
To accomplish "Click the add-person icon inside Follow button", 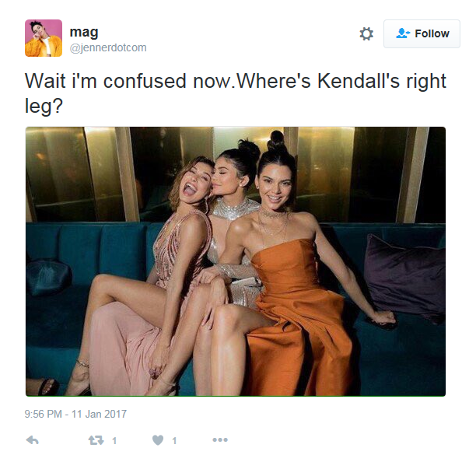I will [x=403, y=33].
